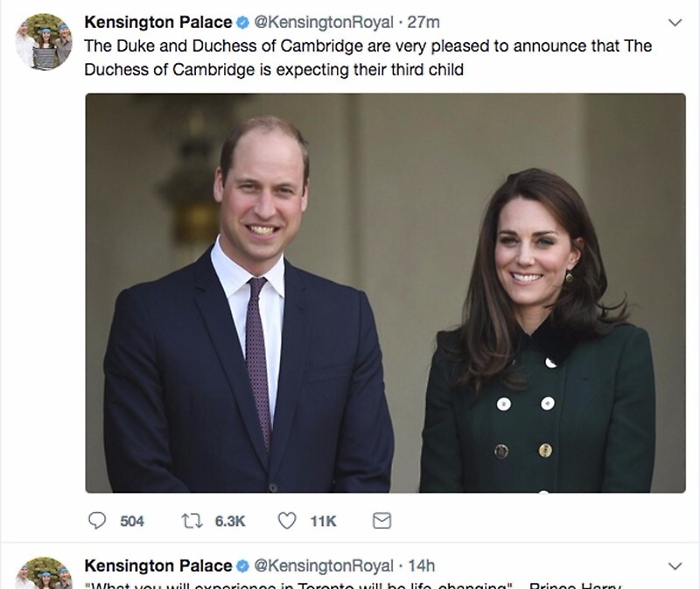This screenshot has width=700, height=589.
Task: Expand the top tweet's chevron menu
Action: tap(674, 22)
